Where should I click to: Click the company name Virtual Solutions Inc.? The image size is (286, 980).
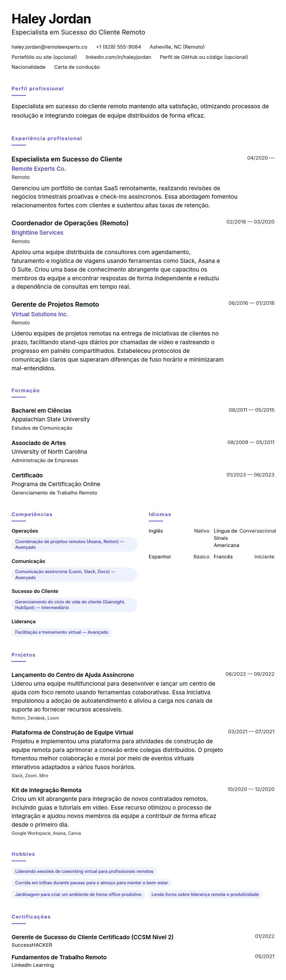[x=40, y=314]
